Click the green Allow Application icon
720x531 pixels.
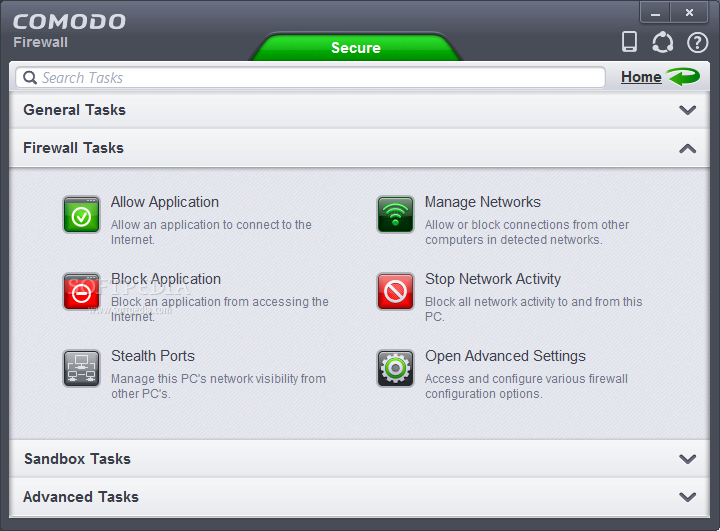pos(81,215)
